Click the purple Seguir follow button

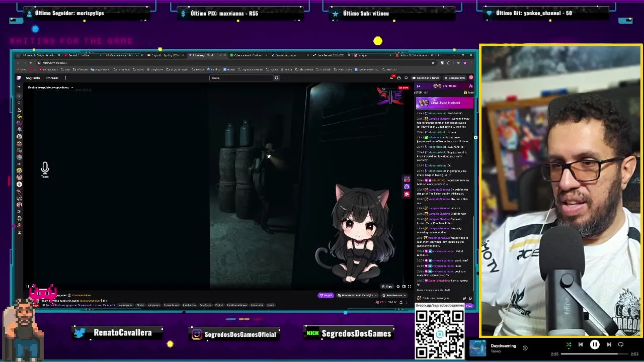(327, 295)
